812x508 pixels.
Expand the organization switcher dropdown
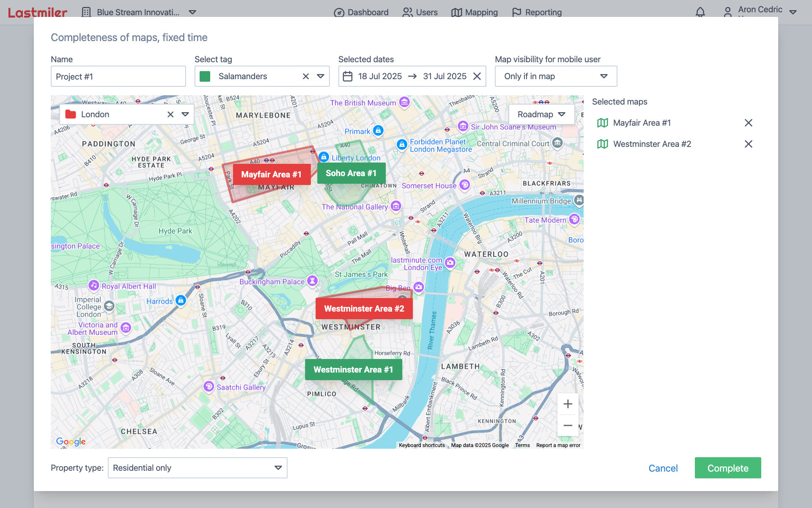(x=192, y=12)
